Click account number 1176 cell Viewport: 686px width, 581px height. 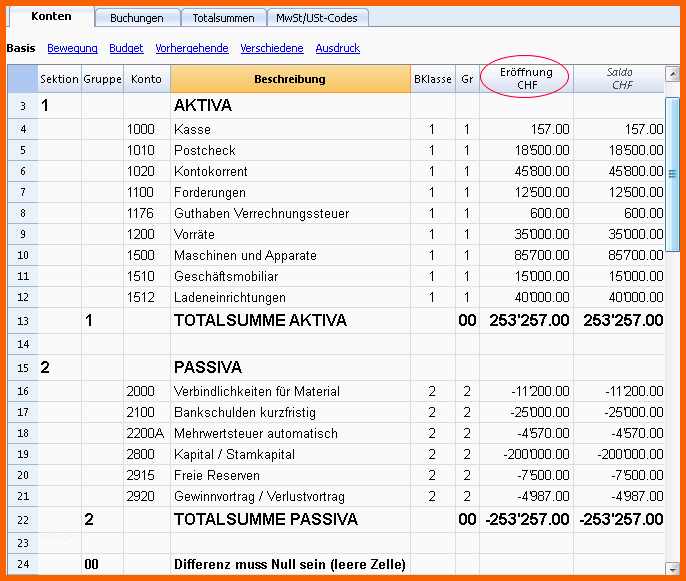pos(147,213)
